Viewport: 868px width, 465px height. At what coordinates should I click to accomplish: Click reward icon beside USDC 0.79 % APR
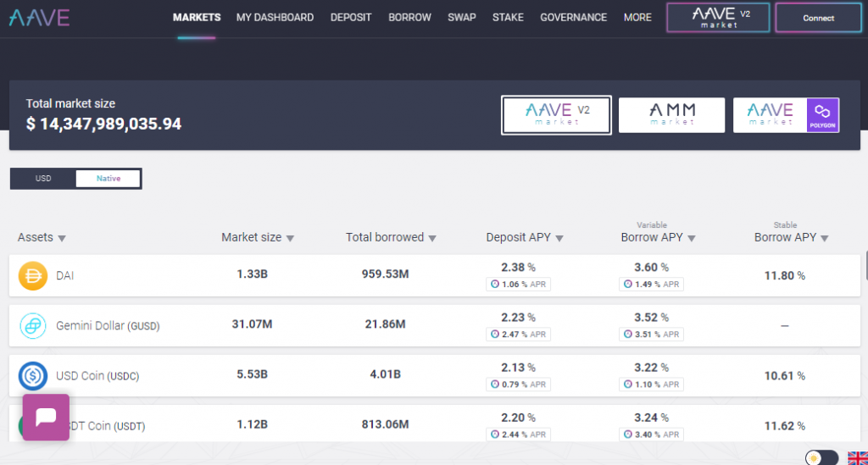[495, 385]
